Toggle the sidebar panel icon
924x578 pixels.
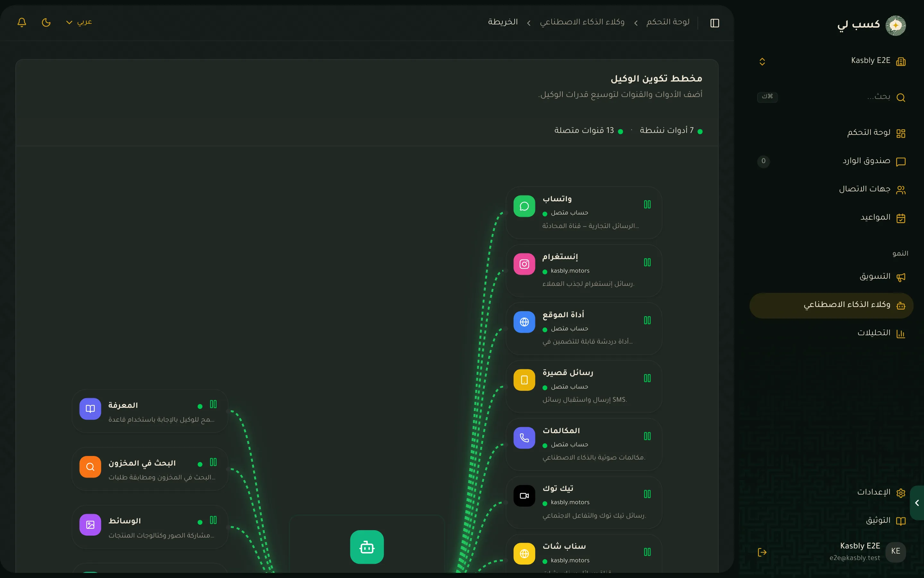[714, 23]
